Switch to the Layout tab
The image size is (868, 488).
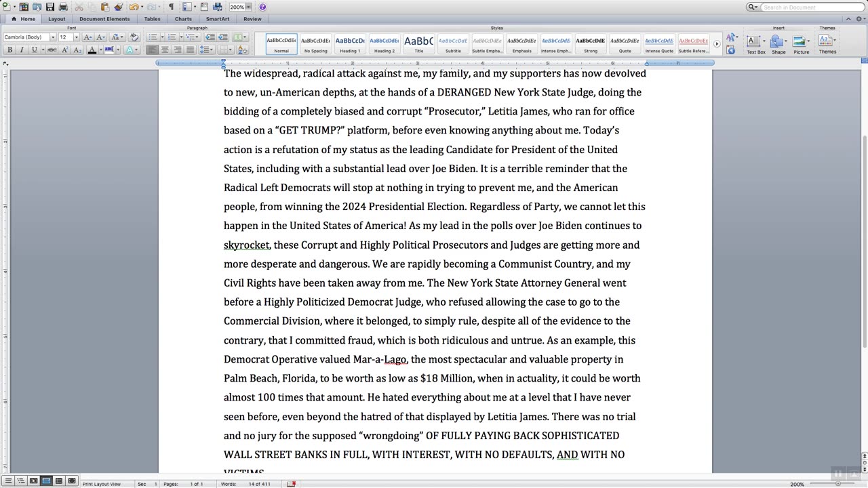(x=57, y=19)
